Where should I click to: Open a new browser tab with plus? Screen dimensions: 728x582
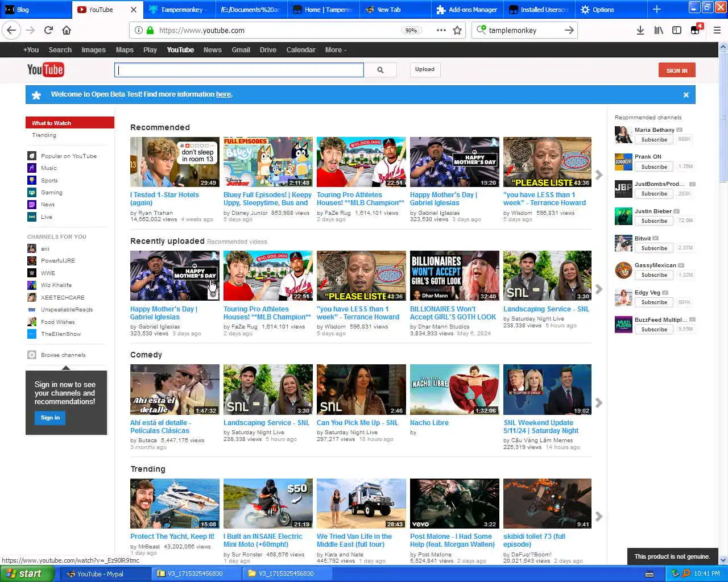pyautogui.click(x=657, y=9)
